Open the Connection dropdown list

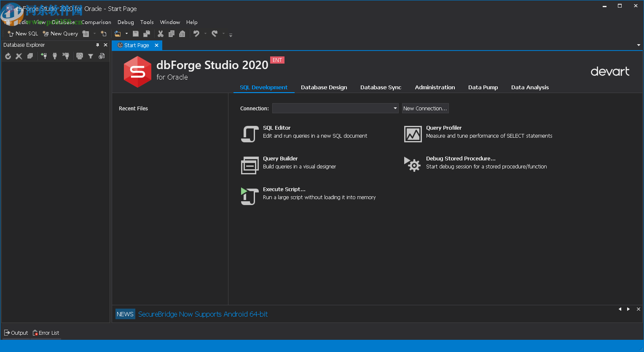click(395, 108)
